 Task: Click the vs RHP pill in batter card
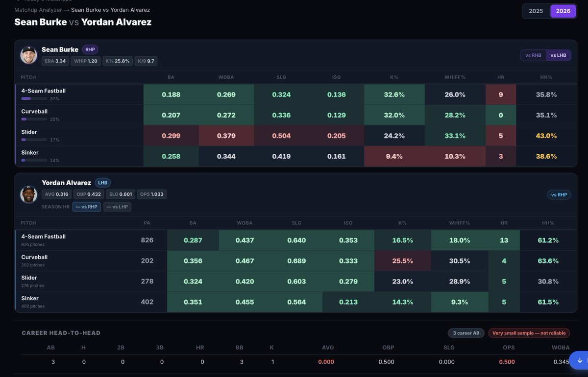pyautogui.click(x=559, y=195)
